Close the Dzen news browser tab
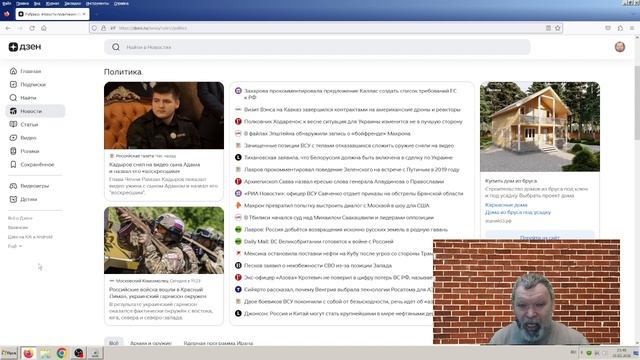Screen dimensions: 640x360 click(x=84, y=14)
